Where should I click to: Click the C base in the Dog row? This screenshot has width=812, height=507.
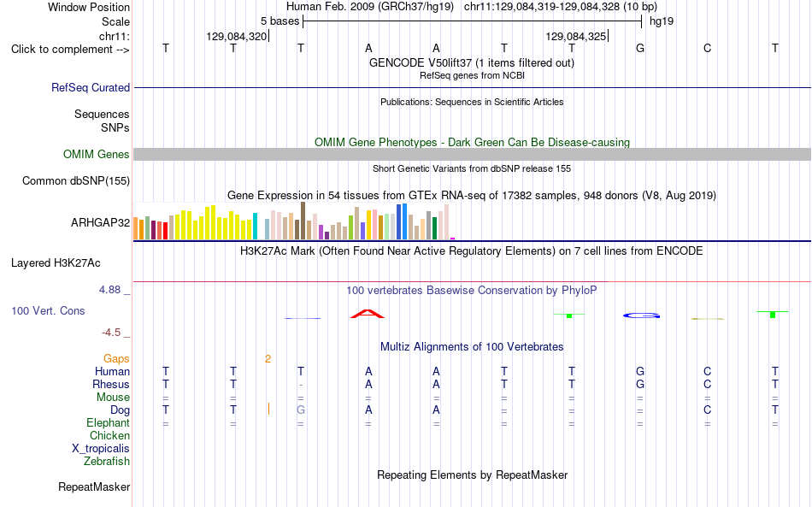click(x=708, y=410)
